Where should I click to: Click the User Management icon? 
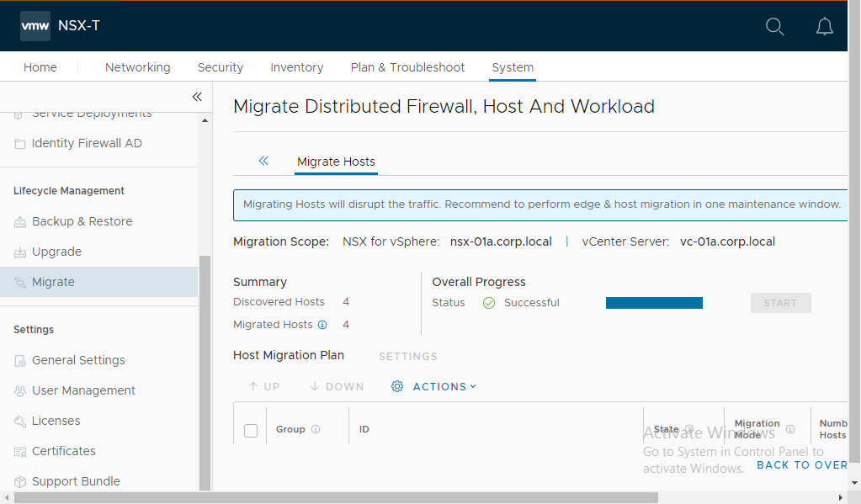click(x=19, y=391)
